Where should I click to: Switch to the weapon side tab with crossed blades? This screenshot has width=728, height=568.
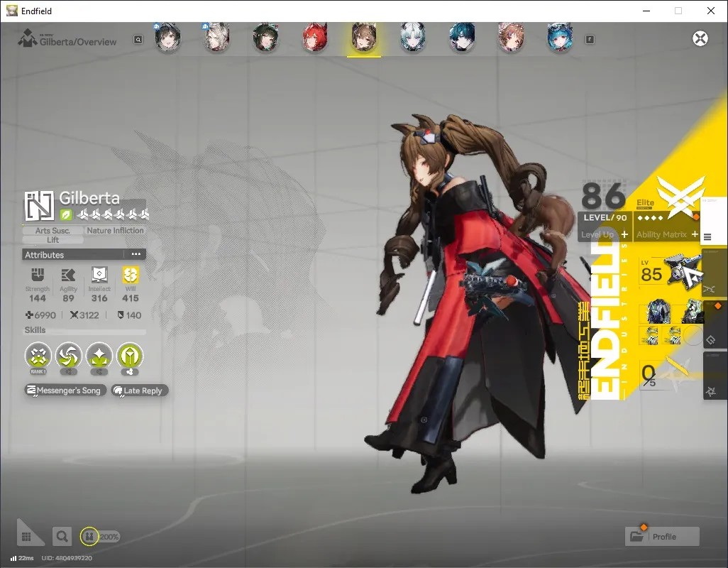click(x=714, y=273)
